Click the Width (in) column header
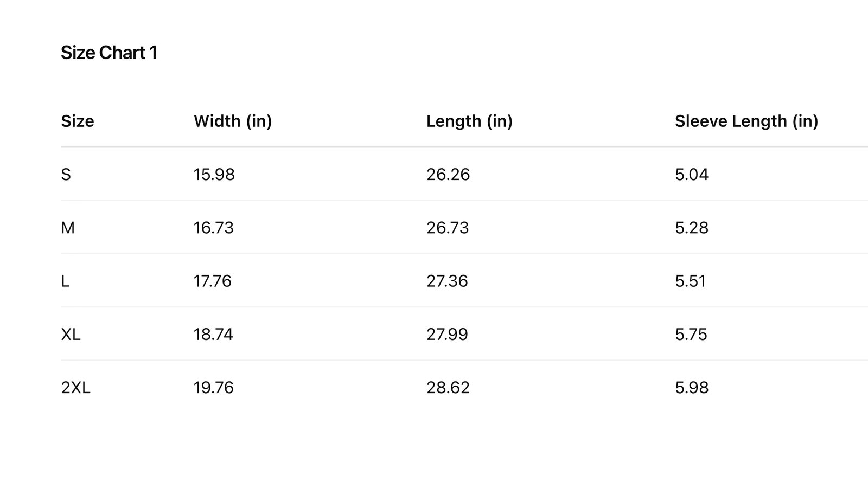Image resolution: width=868 pixels, height=488 pixels. click(x=233, y=121)
